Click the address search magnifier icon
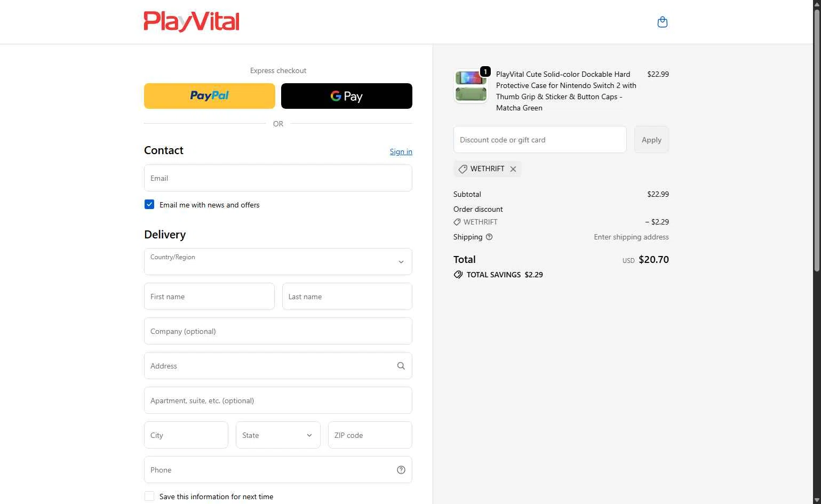 point(401,366)
